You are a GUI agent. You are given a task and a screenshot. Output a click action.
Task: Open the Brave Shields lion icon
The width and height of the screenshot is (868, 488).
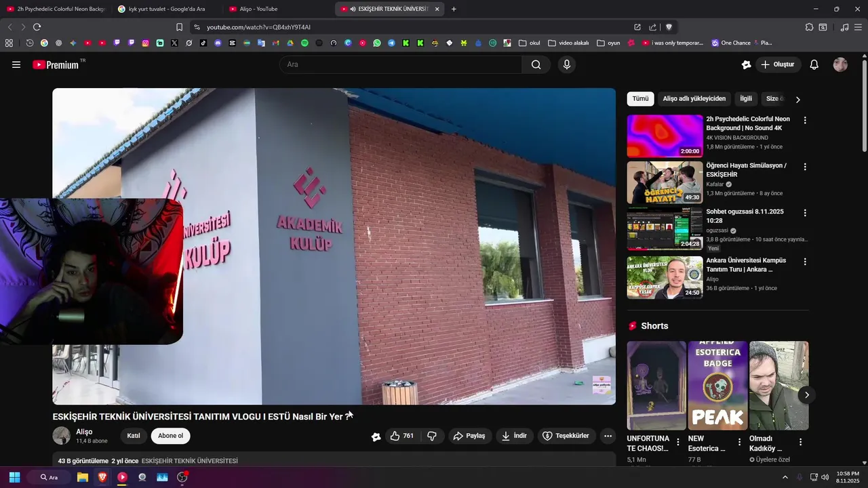(669, 27)
